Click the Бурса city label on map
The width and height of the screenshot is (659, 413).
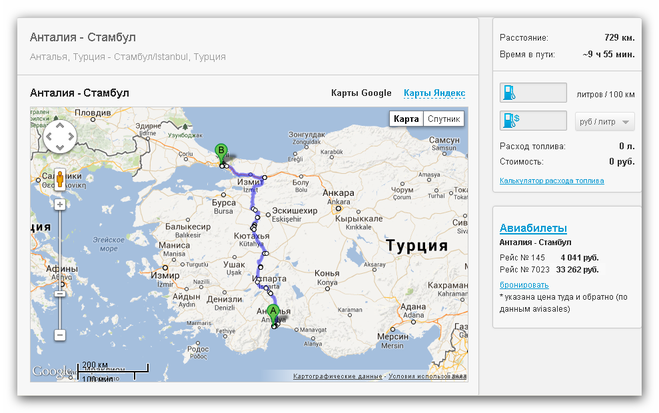(224, 203)
